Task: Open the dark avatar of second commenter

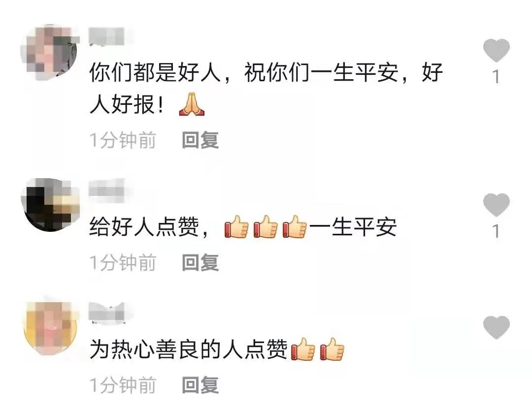Action: click(50, 205)
